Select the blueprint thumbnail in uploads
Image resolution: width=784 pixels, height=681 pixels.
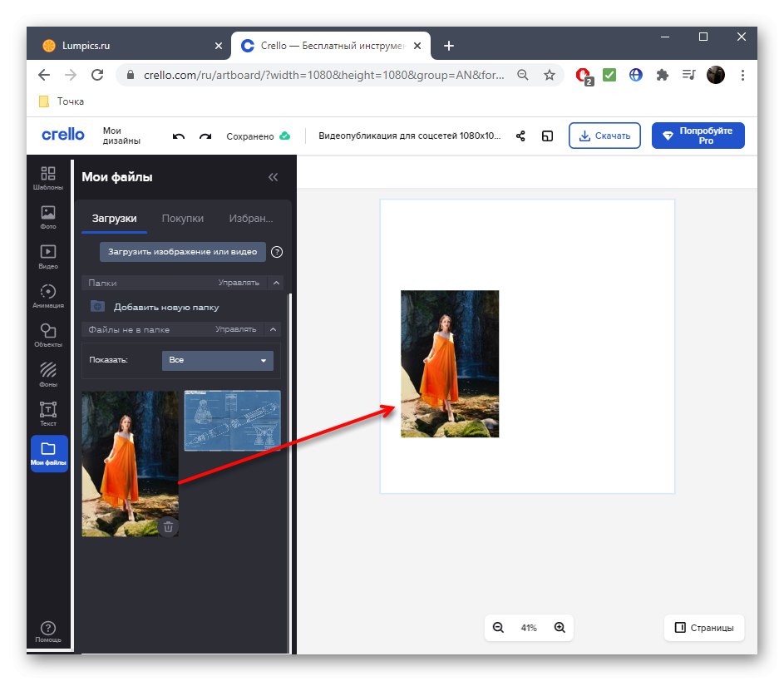click(232, 420)
